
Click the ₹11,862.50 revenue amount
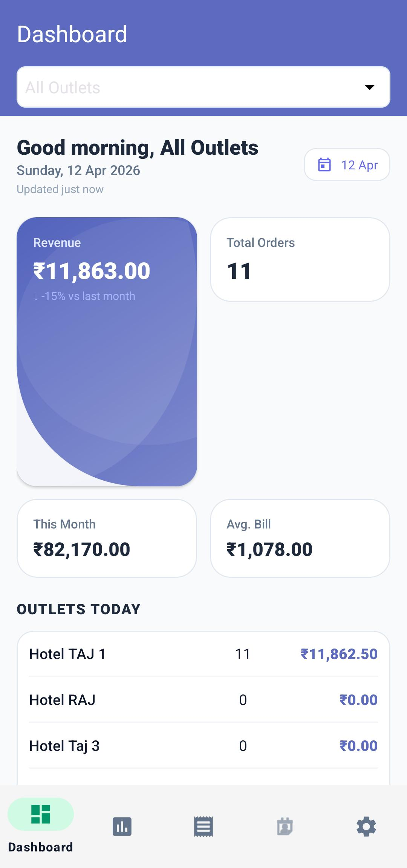339,654
